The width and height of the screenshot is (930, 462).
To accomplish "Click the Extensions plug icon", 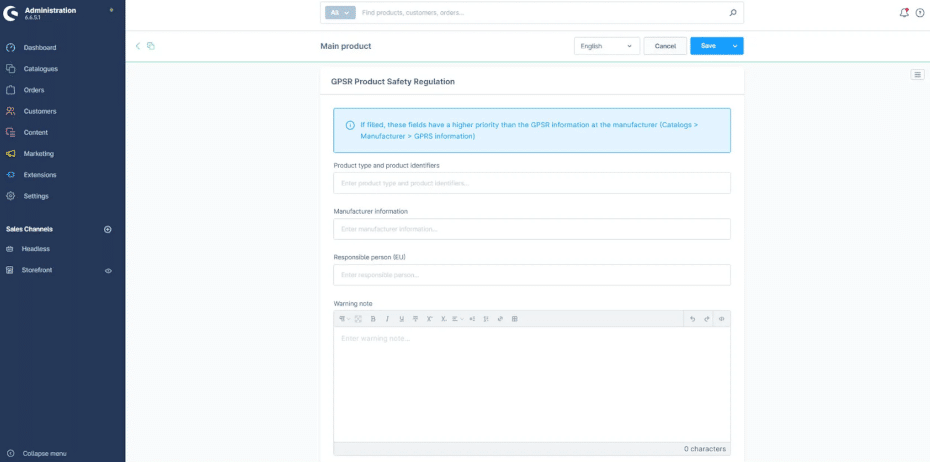I will click(10, 175).
